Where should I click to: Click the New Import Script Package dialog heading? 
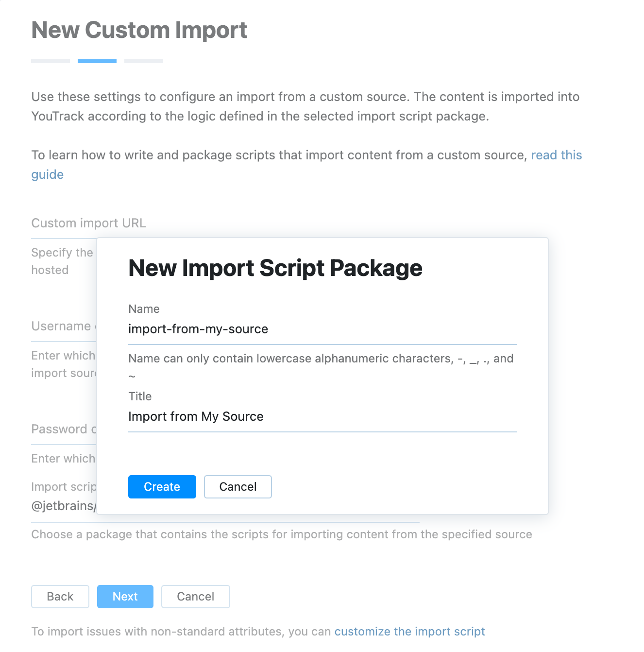[x=275, y=268]
